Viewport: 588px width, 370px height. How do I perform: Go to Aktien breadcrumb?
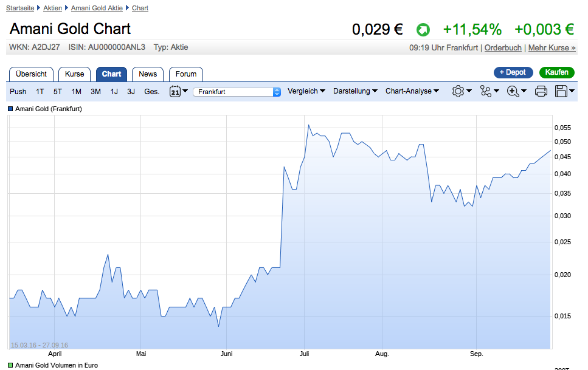point(52,8)
